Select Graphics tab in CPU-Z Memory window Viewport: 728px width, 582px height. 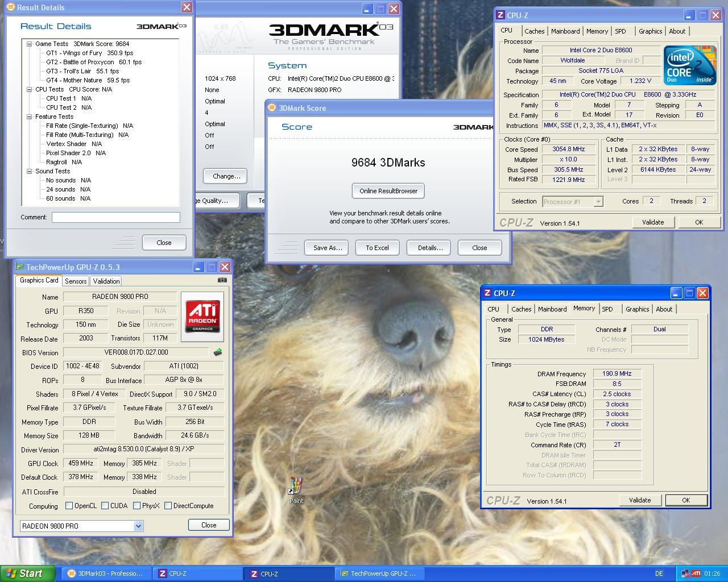(x=637, y=309)
